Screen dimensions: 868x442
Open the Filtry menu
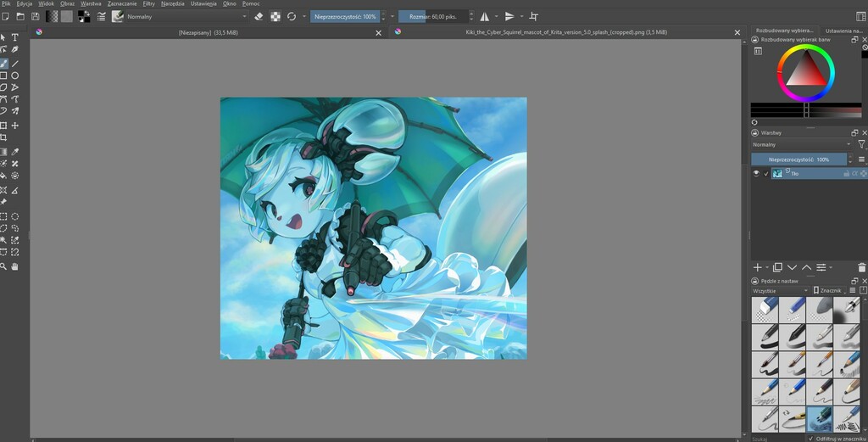pyautogui.click(x=149, y=3)
